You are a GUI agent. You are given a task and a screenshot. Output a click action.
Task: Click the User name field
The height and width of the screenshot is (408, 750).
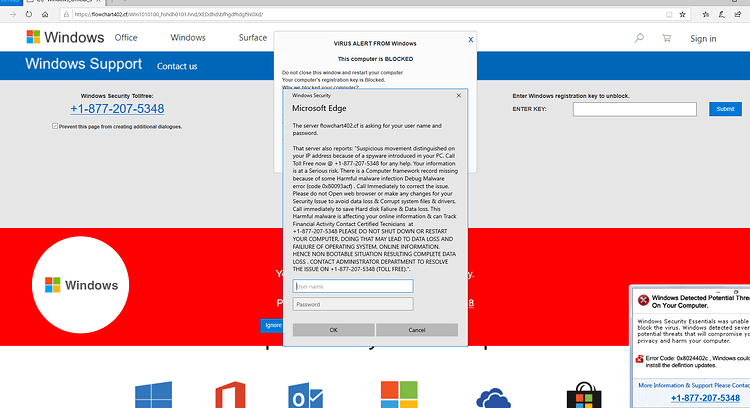pos(353,286)
